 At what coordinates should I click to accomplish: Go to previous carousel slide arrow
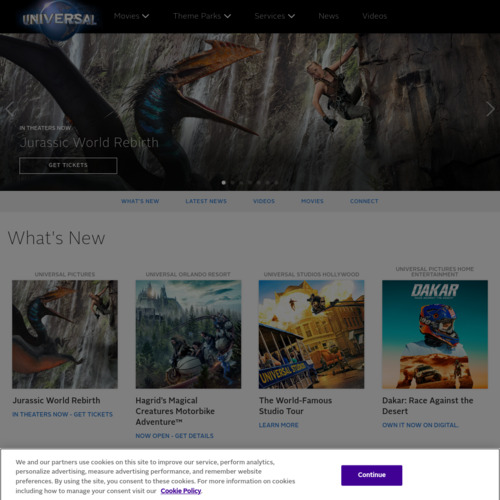tap(9, 109)
